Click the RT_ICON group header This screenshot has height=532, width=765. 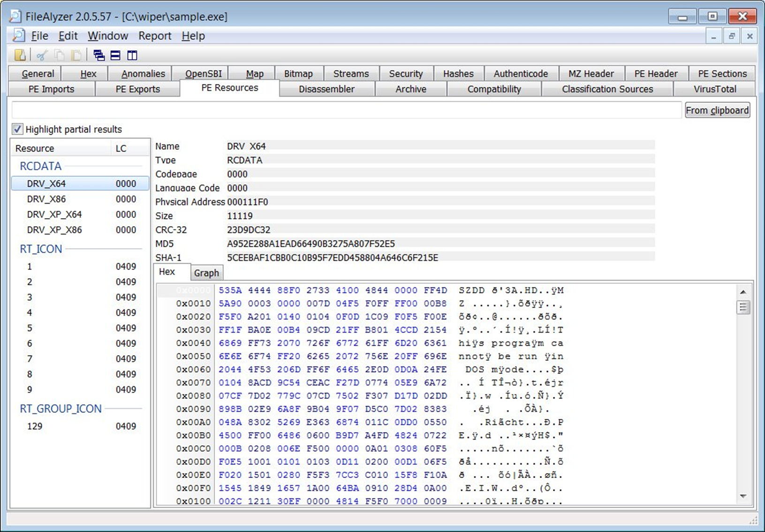coord(41,249)
